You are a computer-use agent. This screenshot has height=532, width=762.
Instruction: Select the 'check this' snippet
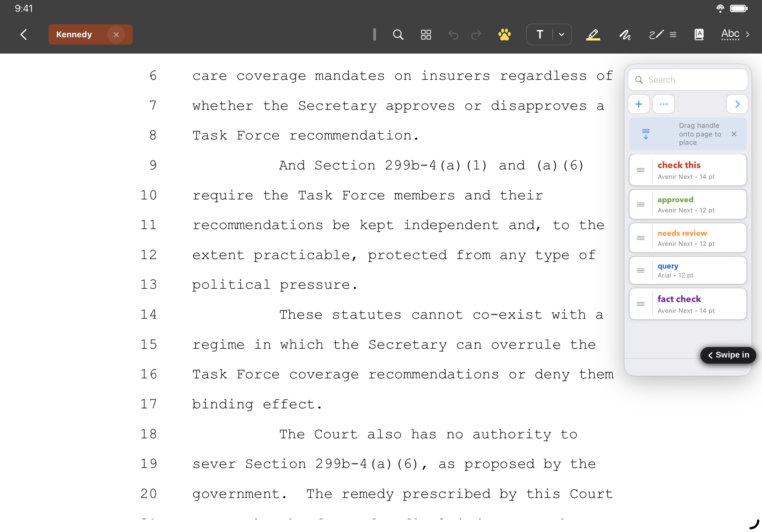click(688, 170)
